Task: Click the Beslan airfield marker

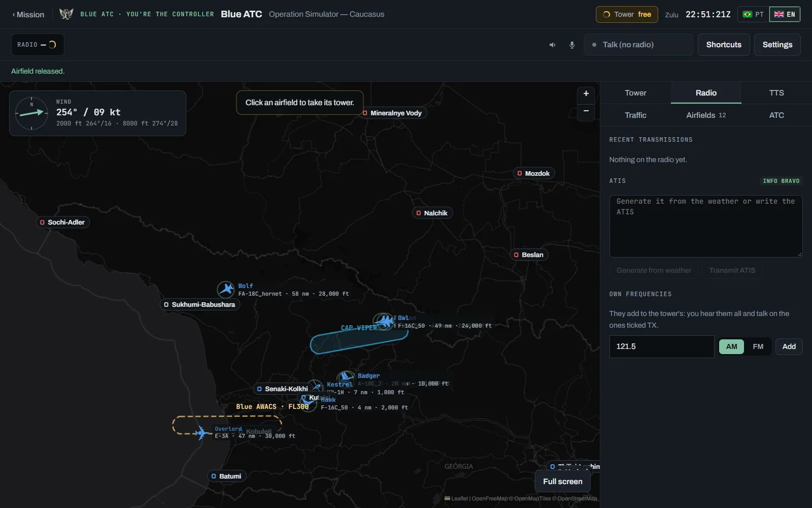Action: tap(529, 255)
